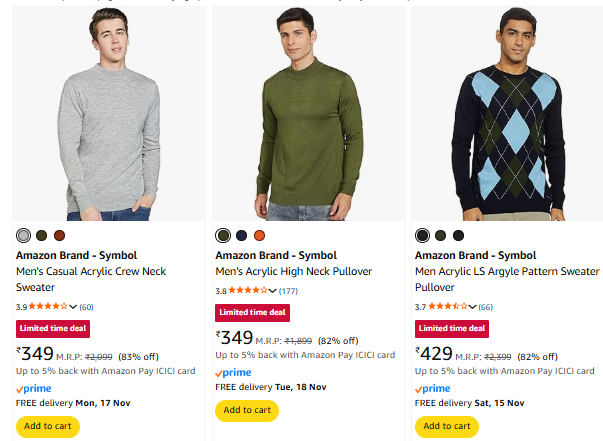The image size is (603, 441).
Task: Click the Limited time deal badge on the Argyle Sweater
Action: tap(452, 328)
